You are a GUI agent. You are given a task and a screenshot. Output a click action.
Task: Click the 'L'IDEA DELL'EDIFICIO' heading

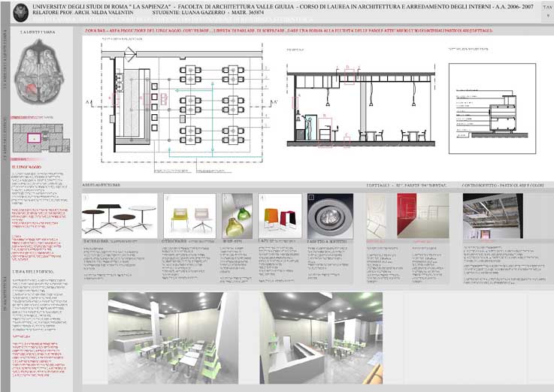point(33,272)
